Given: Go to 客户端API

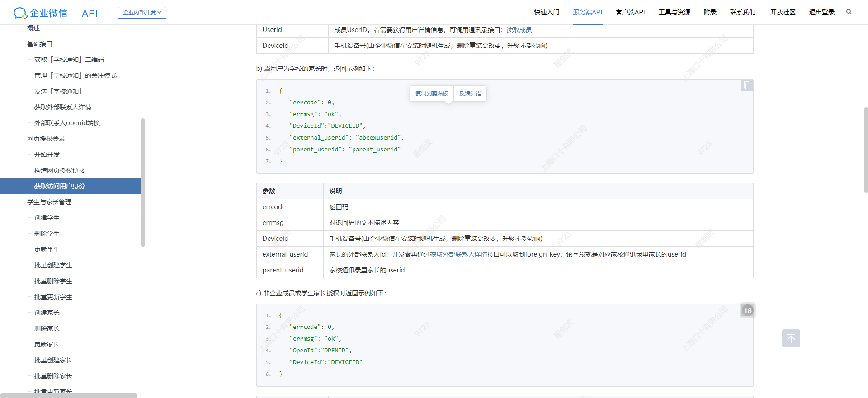Looking at the screenshot, I should tap(630, 12).
